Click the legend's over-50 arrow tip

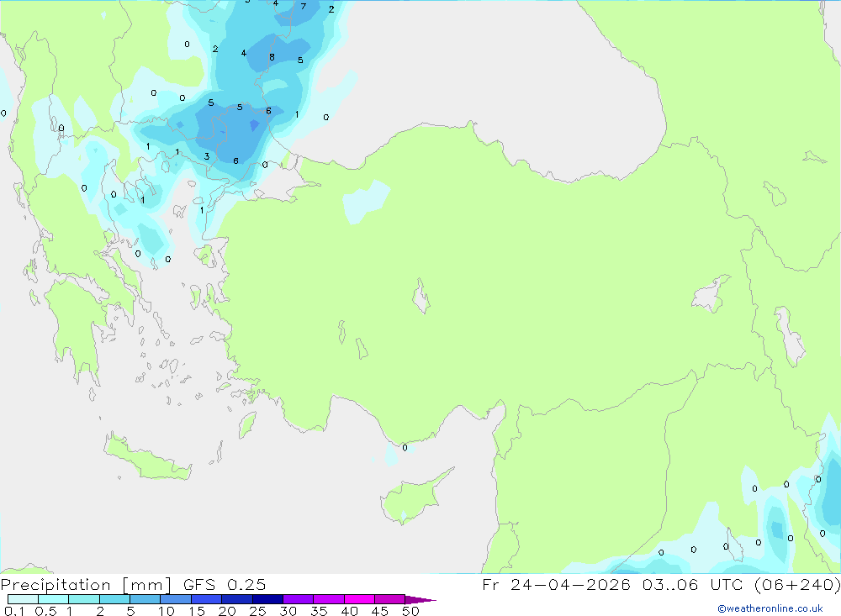[420, 600]
